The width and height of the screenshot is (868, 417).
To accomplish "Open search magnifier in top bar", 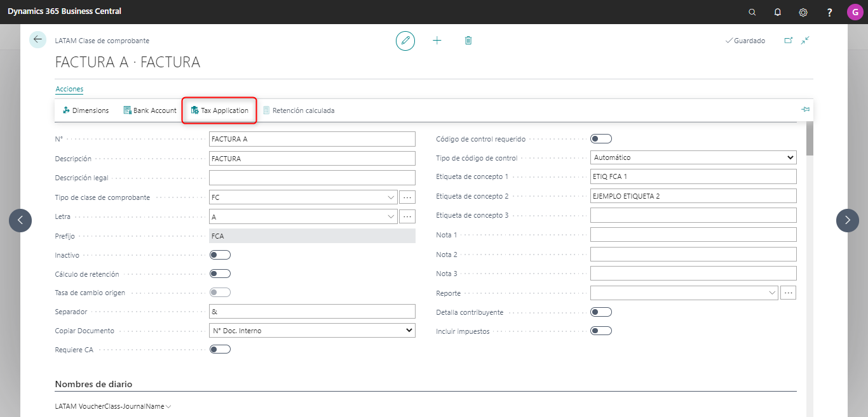I will click(752, 12).
